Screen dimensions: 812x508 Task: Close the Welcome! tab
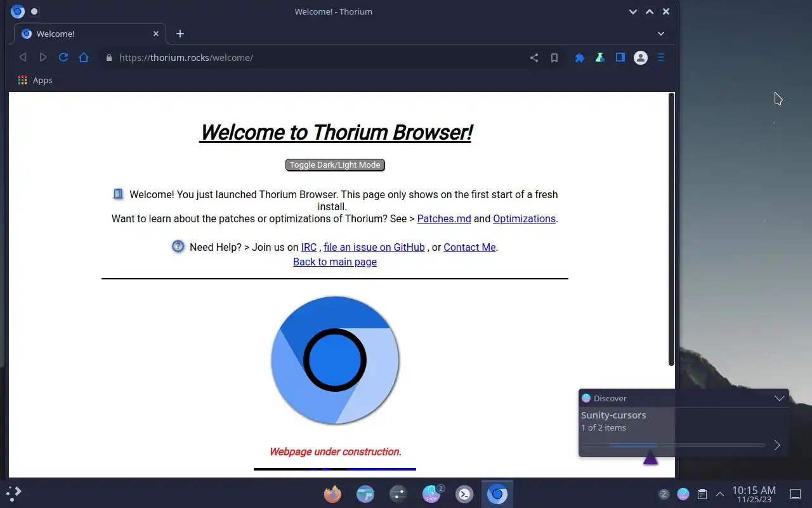point(156,34)
